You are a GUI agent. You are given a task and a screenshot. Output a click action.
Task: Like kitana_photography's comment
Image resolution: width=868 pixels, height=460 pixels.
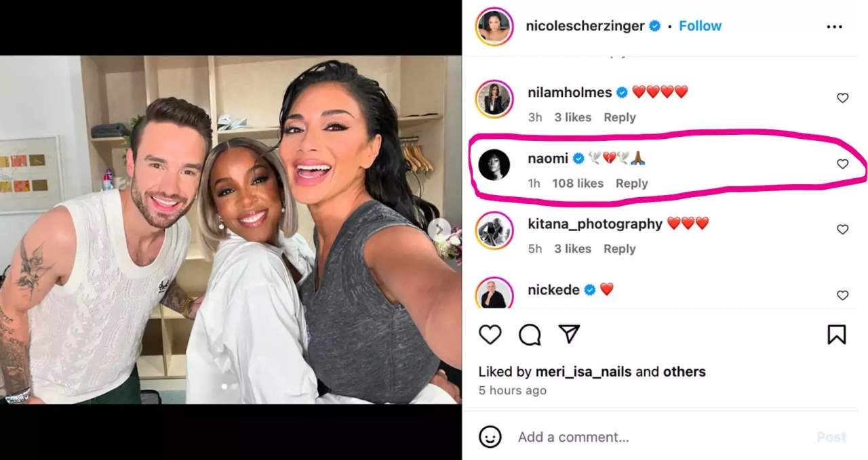coord(843,230)
